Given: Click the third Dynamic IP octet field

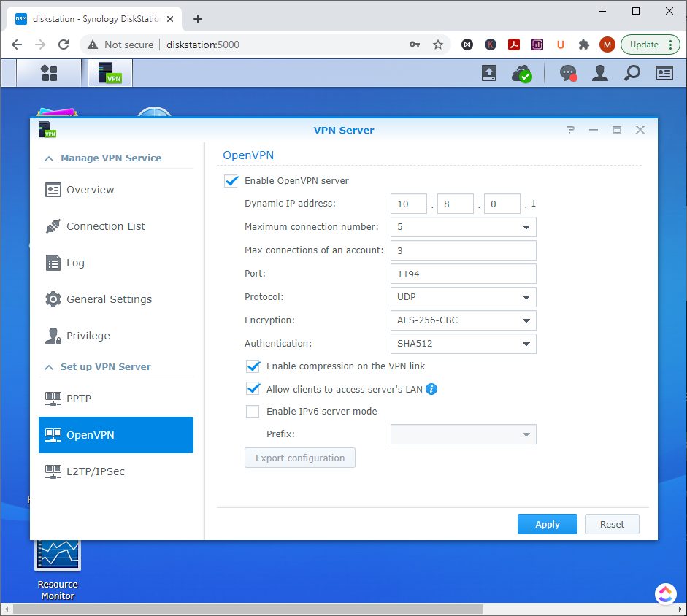Looking at the screenshot, I should [x=502, y=204].
